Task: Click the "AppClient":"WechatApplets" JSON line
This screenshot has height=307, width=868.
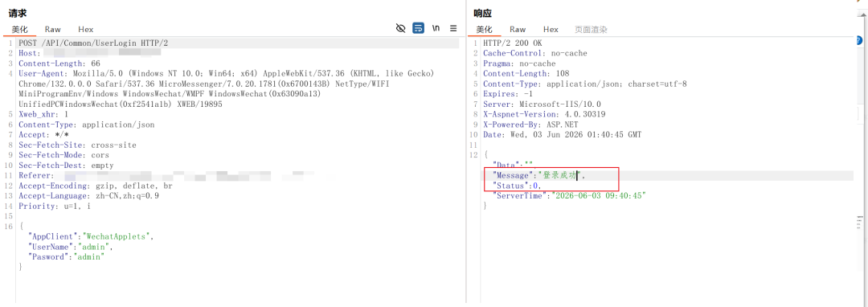Action: point(92,236)
